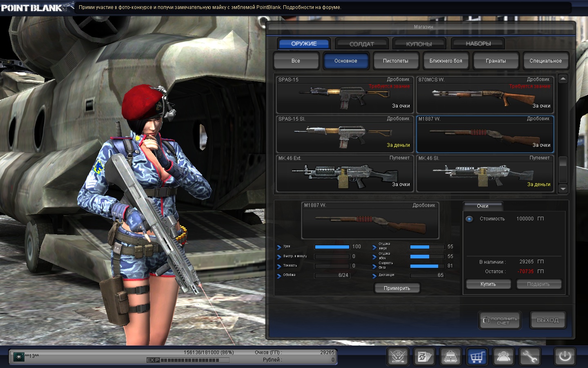Click the Купить button
This screenshot has height=368, width=588.
point(488,284)
